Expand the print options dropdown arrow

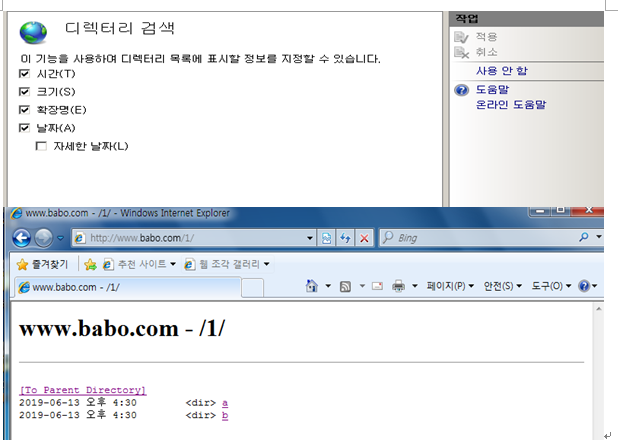click(415, 286)
